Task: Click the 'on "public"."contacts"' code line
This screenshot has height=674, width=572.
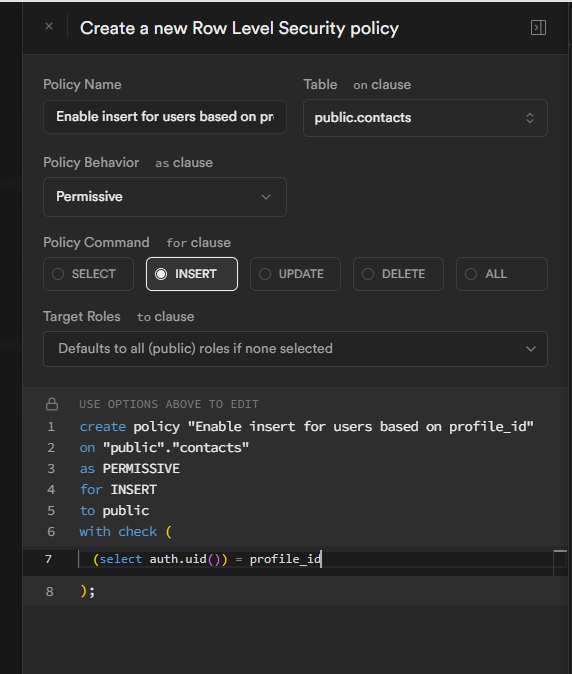Action: 165,448
